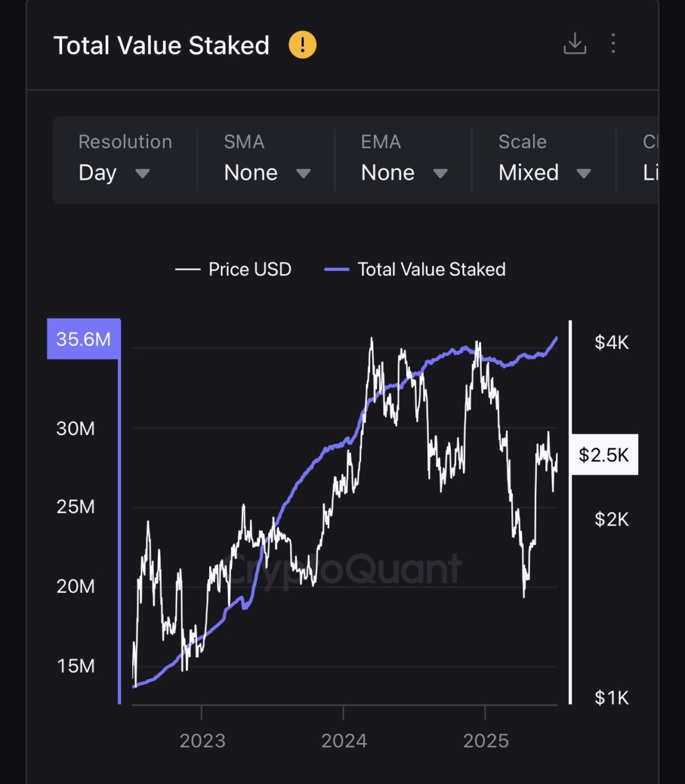Select the 2025 x-axis label
This screenshot has width=685, height=784.
point(486,741)
